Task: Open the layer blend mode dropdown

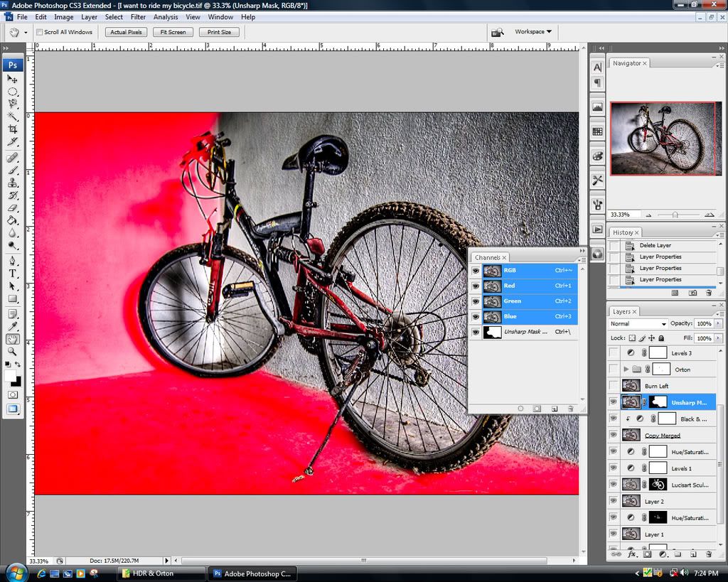Action: [638, 324]
